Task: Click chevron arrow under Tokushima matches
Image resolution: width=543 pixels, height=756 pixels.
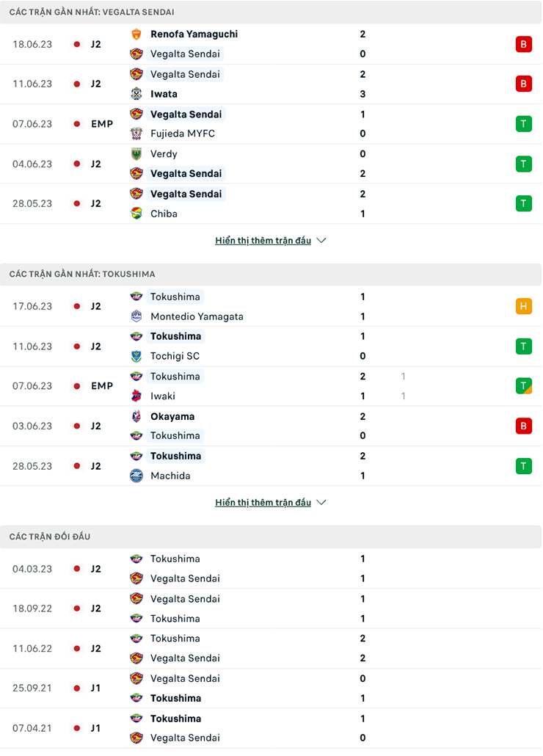Action: (x=321, y=503)
